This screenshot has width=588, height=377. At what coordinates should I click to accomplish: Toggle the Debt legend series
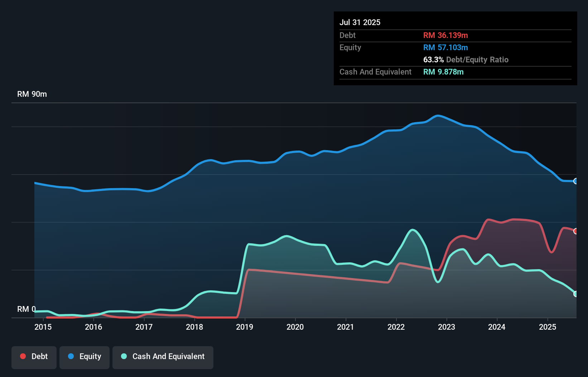34,357
